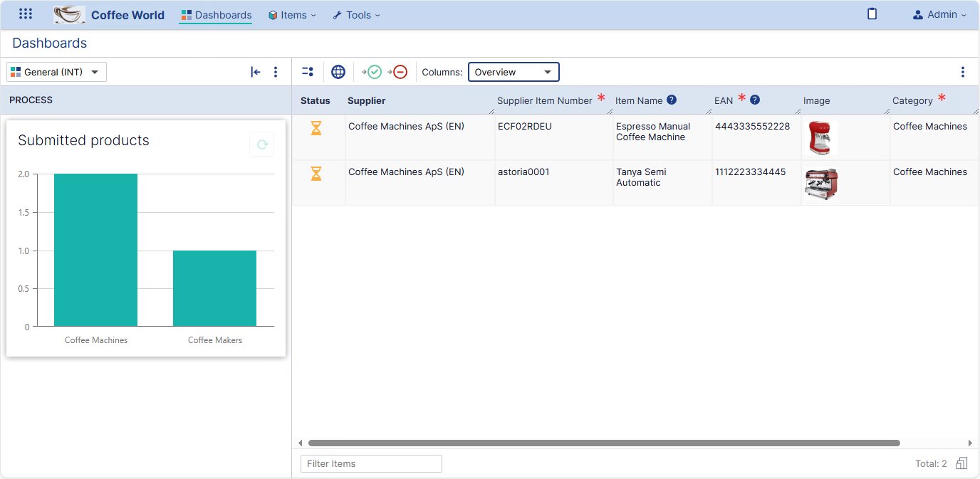Image resolution: width=980 pixels, height=479 pixels.
Task: Open the list settings icon in toolbar
Action: point(308,72)
